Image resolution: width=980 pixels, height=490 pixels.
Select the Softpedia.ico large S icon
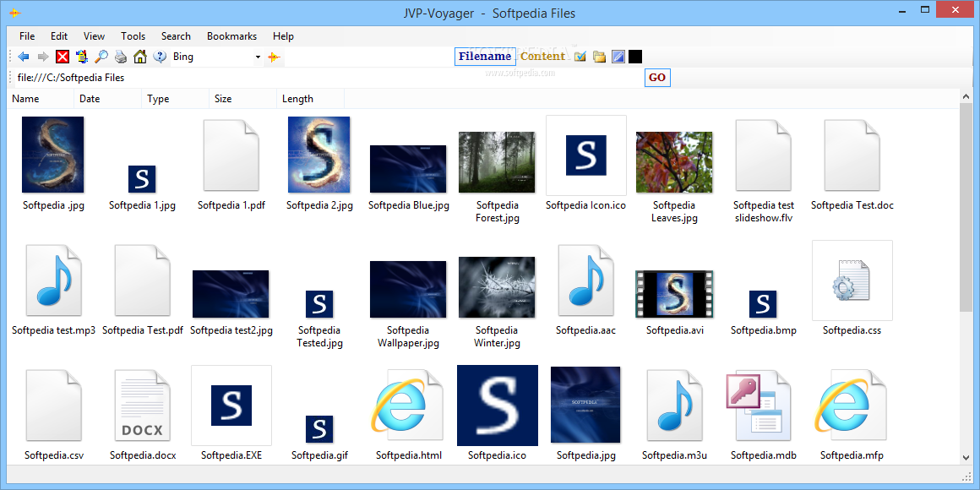[x=498, y=405]
